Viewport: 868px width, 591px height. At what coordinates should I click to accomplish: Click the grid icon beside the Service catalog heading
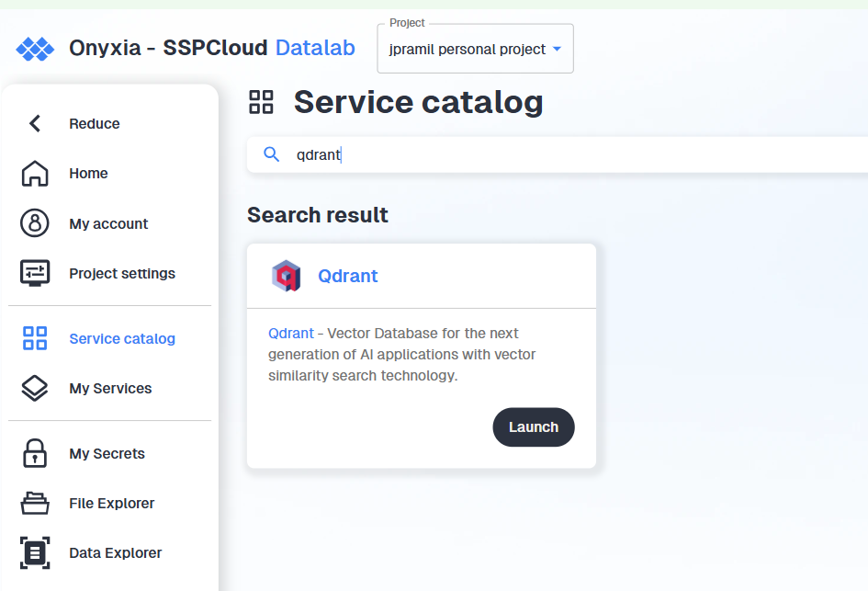click(x=262, y=102)
